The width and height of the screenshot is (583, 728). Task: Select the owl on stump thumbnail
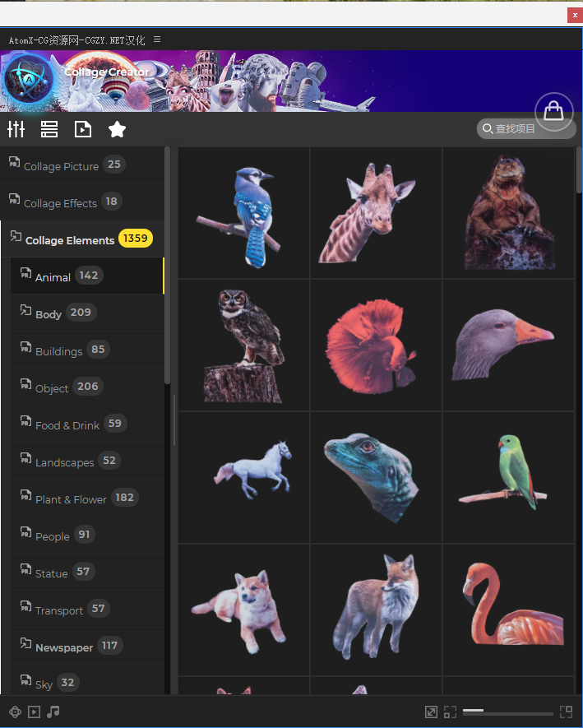click(243, 345)
